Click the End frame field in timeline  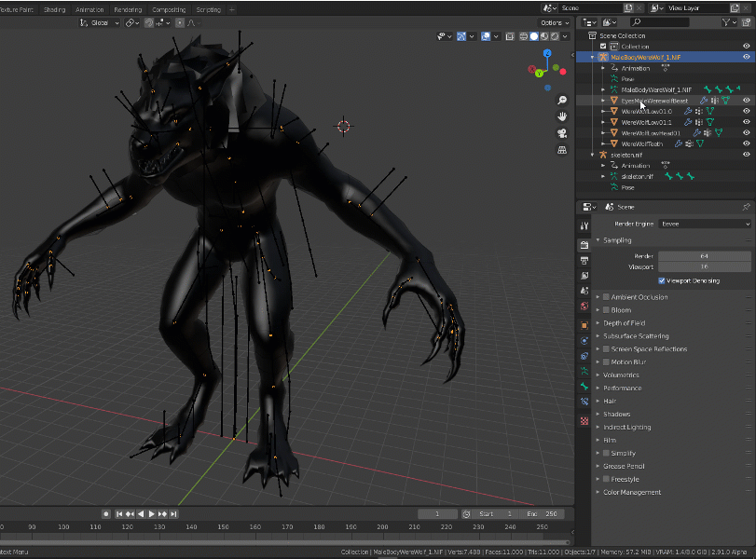pyautogui.click(x=543, y=513)
